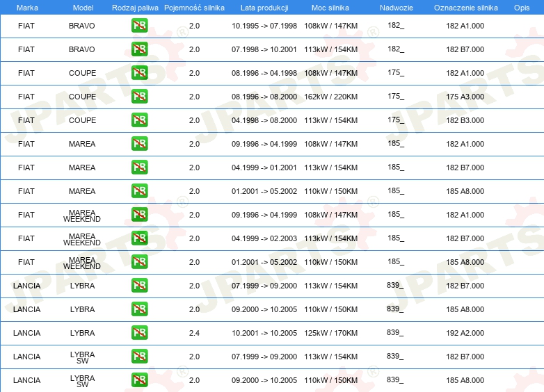Image resolution: width=544 pixels, height=392 pixels.
Task: Click FIAT in the BRAVO 154KM row
Action: pos(26,49)
